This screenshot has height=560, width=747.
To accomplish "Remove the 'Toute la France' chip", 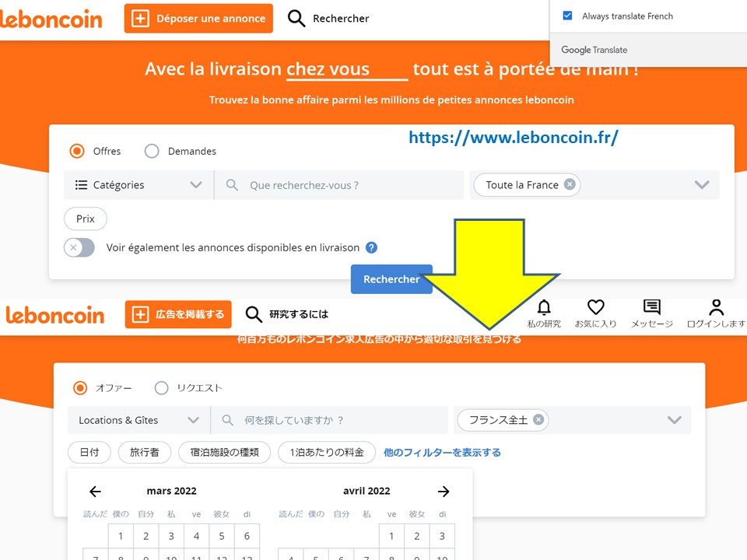I will (570, 184).
